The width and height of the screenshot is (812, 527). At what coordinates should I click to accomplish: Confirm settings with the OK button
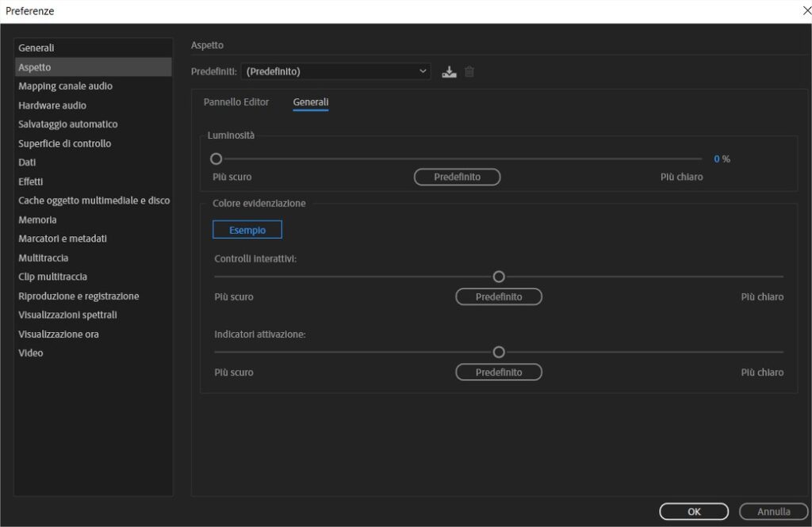(693, 511)
